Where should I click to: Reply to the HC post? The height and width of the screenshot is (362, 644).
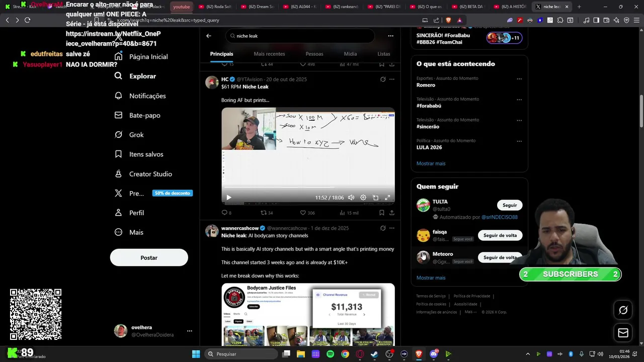click(224, 213)
